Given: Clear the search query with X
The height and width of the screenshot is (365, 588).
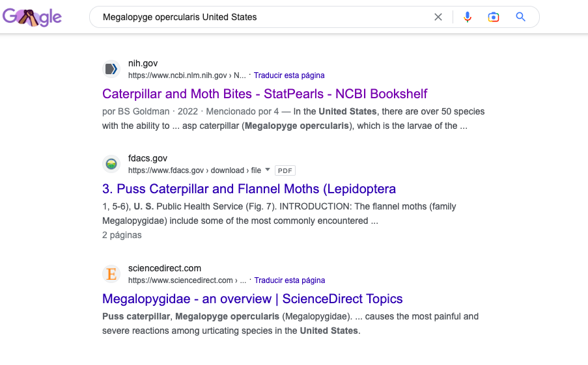Looking at the screenshot, I should click(438, 17).
